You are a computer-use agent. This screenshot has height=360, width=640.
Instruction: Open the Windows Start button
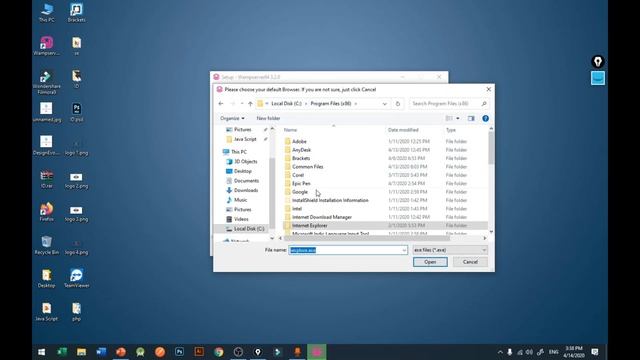click(x=42, y=352)
